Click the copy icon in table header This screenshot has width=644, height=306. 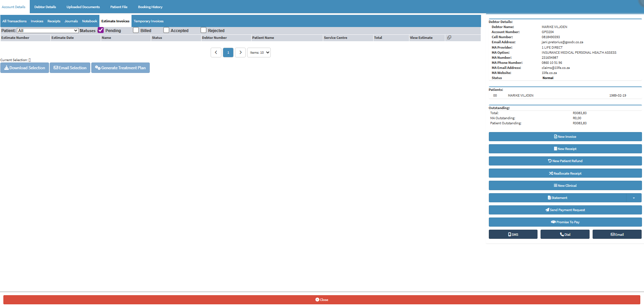[x=449, y=37]
